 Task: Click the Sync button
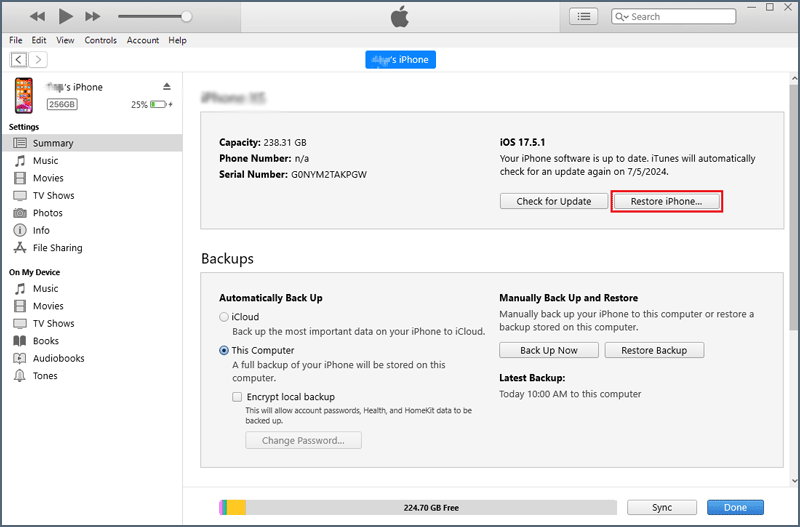662,507
